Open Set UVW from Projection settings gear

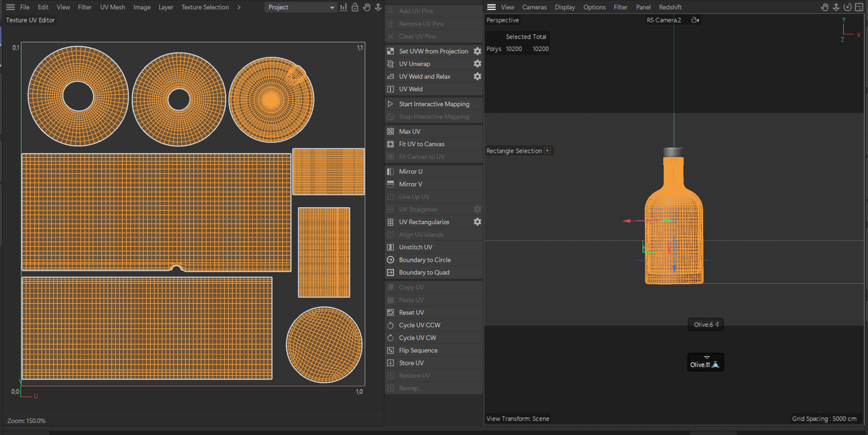(x=477, y=51)
